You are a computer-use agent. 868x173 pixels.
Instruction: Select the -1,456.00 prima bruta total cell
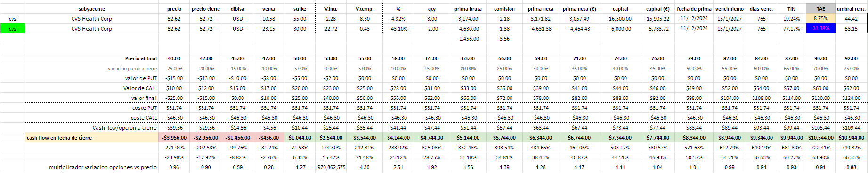tap(468, 39)
